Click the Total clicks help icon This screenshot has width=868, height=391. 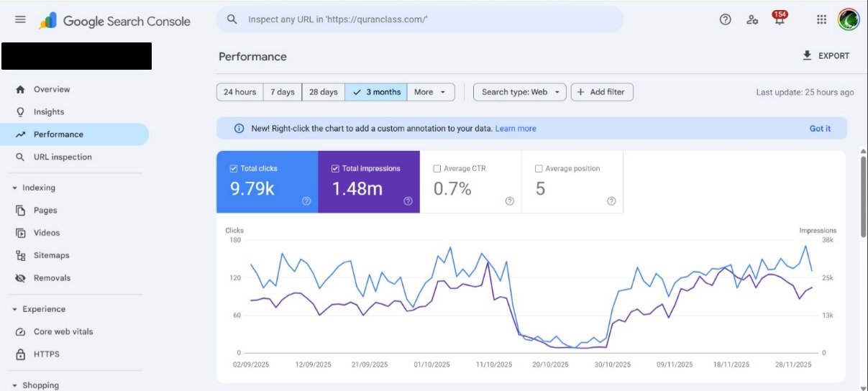pos(306,201)
